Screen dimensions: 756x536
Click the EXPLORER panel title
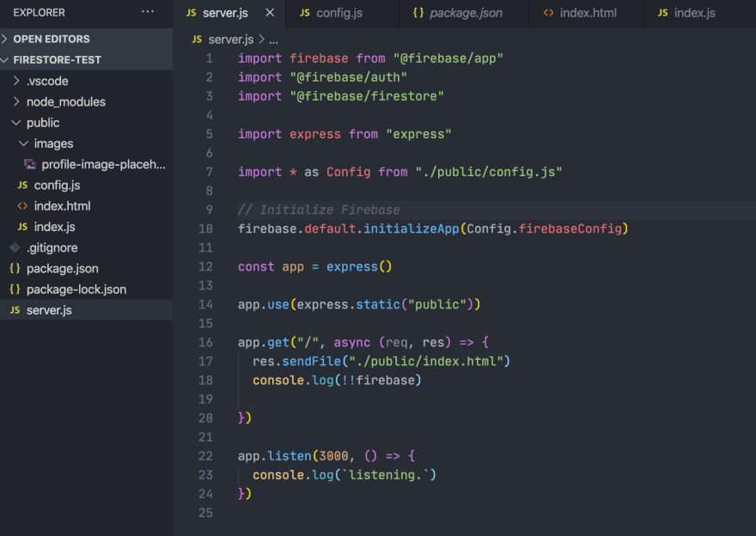(x=39, y=13)
